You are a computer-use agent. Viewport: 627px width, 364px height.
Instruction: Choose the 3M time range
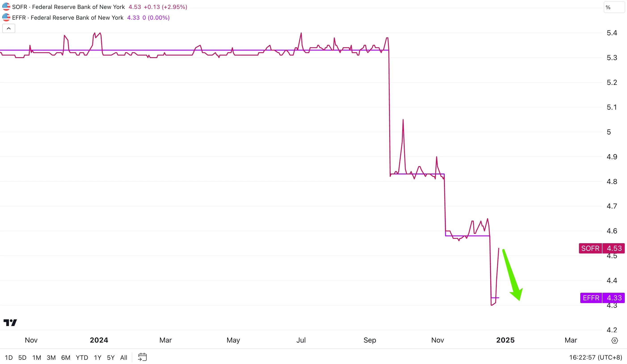pos(51,358)
